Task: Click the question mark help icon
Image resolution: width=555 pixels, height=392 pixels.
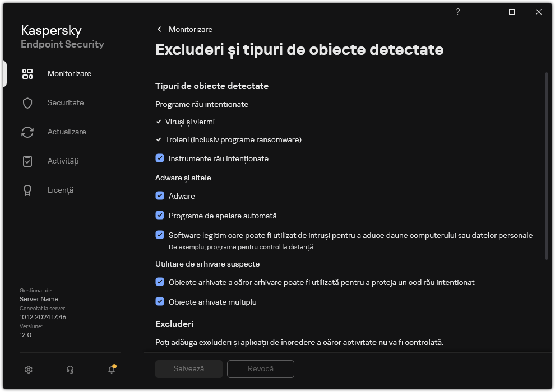Action: (458, 12)
